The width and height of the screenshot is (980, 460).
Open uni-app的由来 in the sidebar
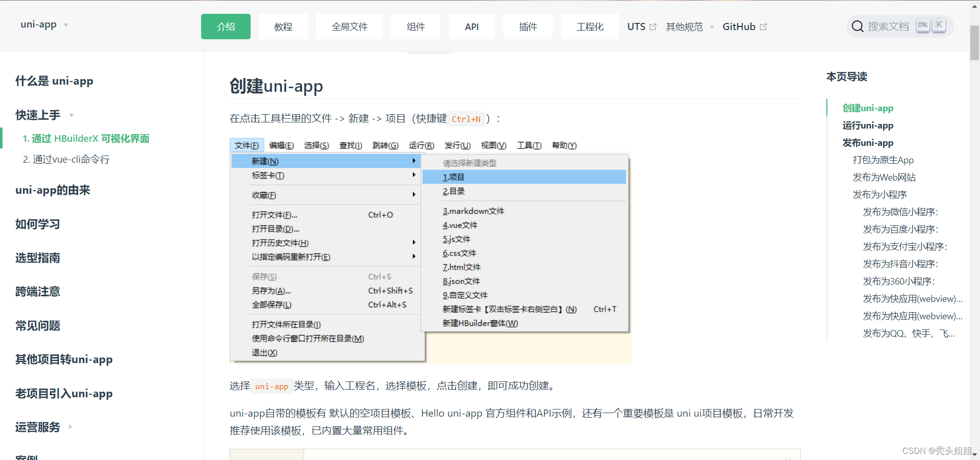pyautogui.click(x=53, y=190)
